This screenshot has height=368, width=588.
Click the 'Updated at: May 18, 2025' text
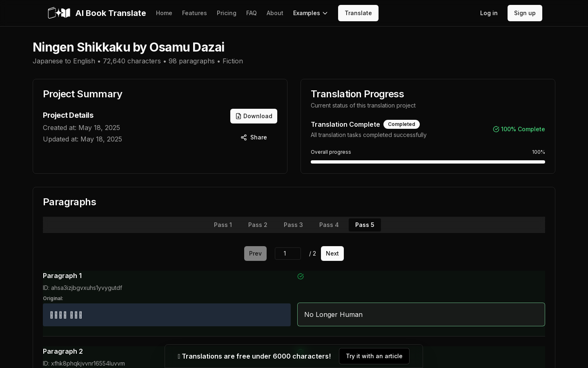click(82, 139)
